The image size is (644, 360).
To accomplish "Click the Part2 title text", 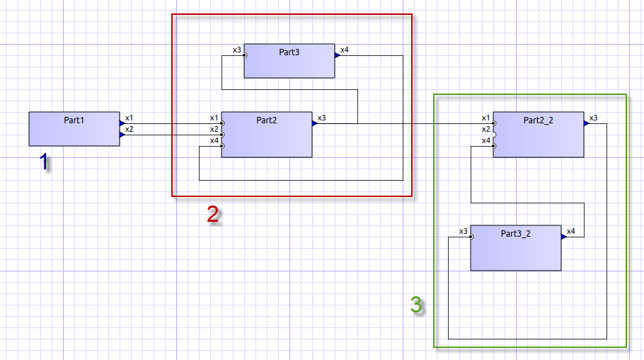I will click(x=267, y=120).
